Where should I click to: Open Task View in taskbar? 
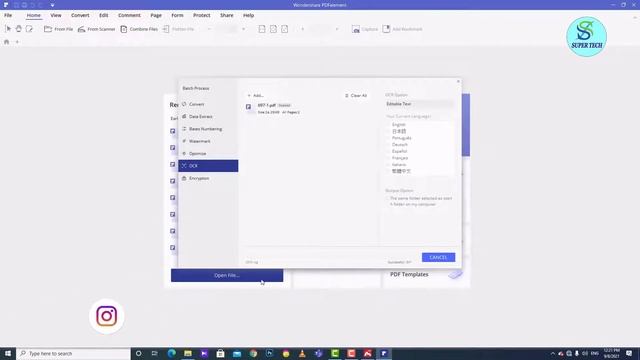tap(155, 353)
